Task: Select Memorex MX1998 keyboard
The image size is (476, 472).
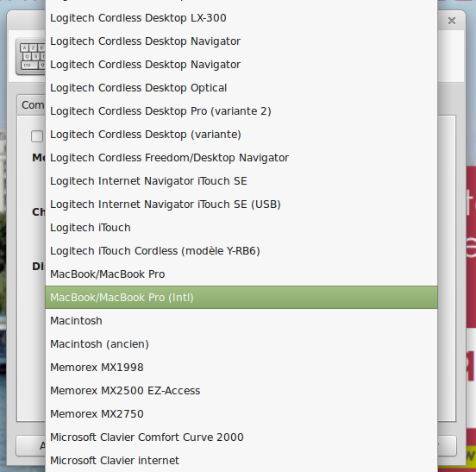Action: [x=241, y=368]
